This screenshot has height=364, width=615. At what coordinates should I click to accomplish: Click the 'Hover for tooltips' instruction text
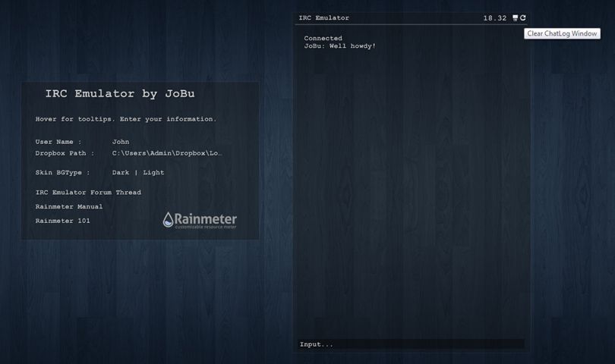(126, 119)
